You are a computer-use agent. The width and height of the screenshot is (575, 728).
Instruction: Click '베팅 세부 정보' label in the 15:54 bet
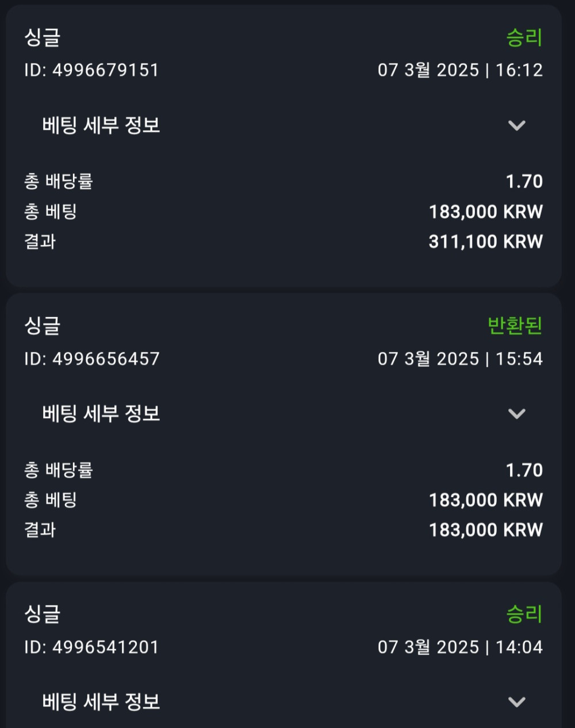point(101,414)
